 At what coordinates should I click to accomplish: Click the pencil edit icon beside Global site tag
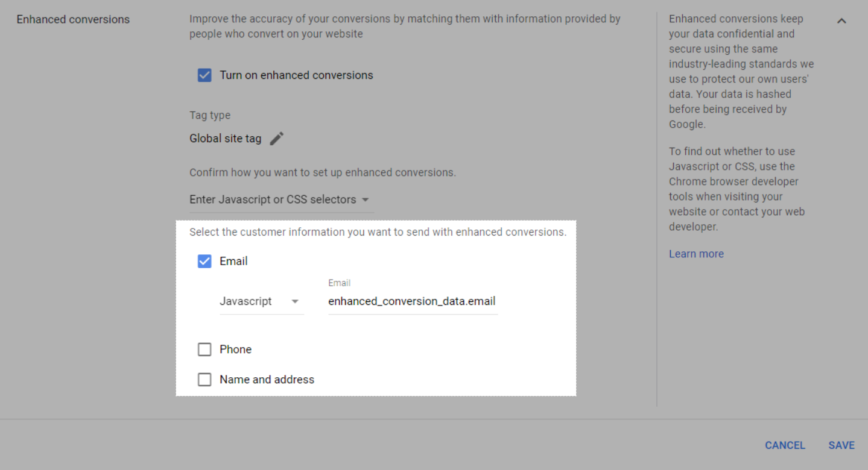276,139
